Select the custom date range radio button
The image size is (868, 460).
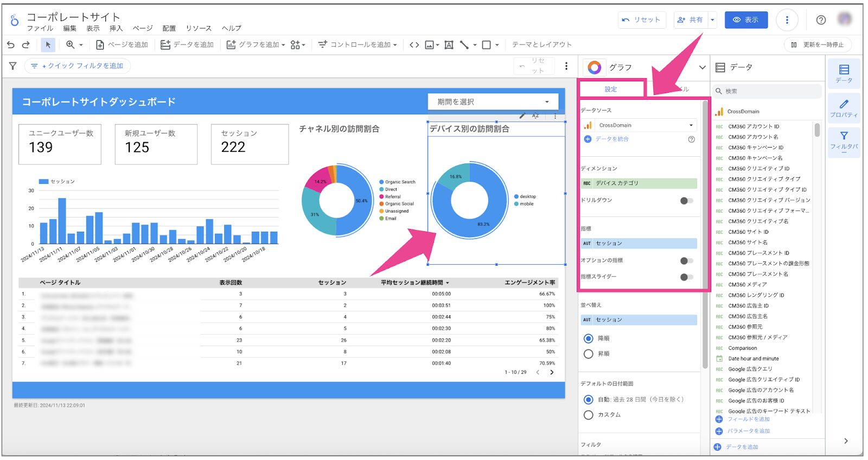coord(588,415)
